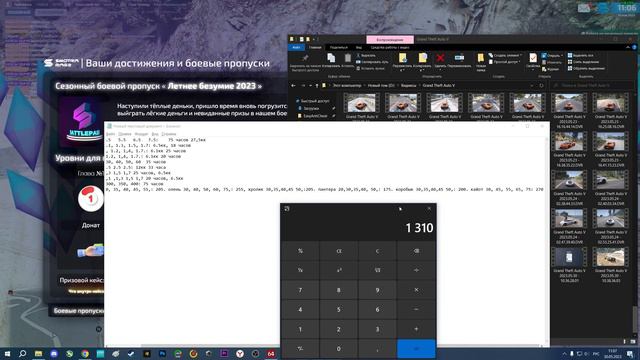Open the pink Playback tab in Explorer
This screenshot has height=360, width=640.
[390, 40]
